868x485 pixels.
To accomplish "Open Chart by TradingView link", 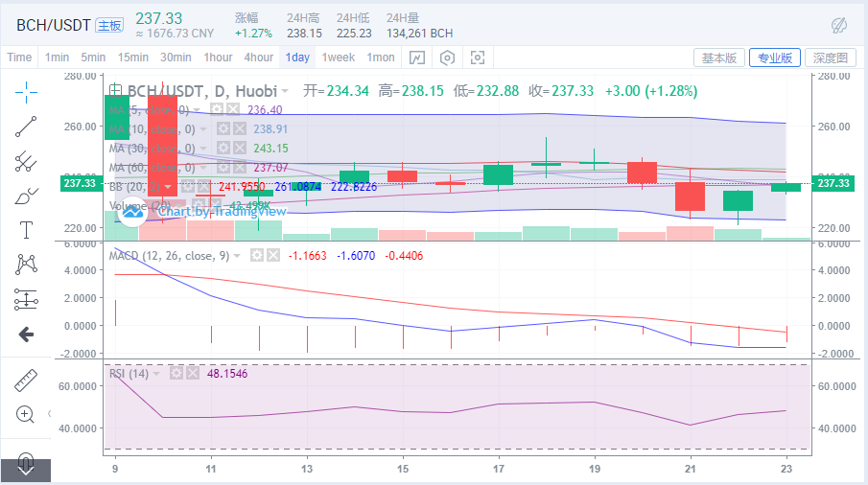I will [x=222, y=211].
